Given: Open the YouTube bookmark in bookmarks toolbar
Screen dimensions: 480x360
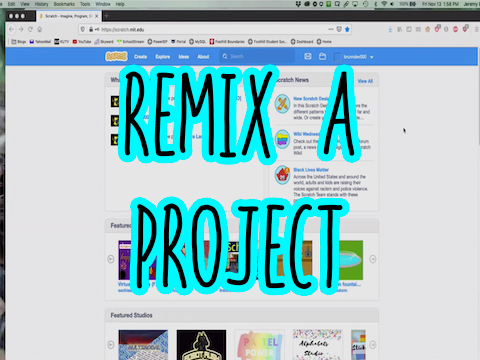Looking at the screenshot, I should [82, 42].
